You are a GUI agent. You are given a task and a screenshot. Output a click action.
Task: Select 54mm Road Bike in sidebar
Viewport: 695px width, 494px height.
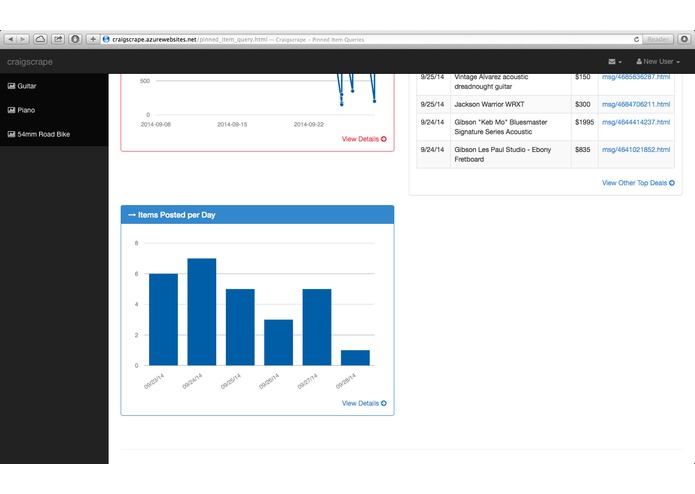[x=54, y=134]
